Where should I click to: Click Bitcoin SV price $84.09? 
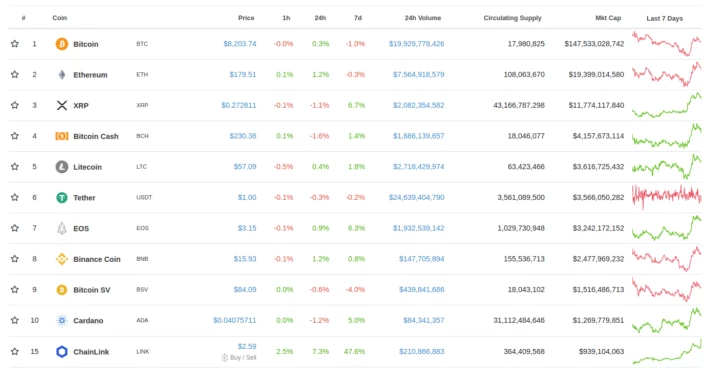[x=245, y=290]
